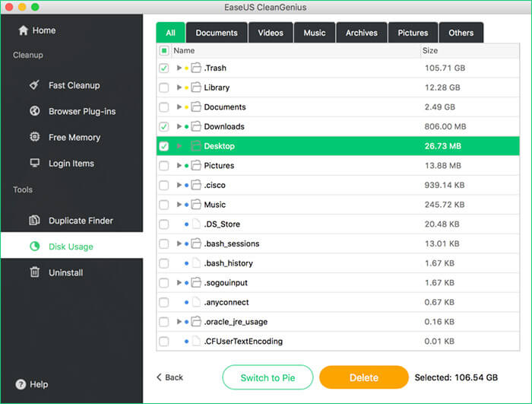Switch to the Archives tab
This screenshot has height=404, width=532.
pos(362,33)
